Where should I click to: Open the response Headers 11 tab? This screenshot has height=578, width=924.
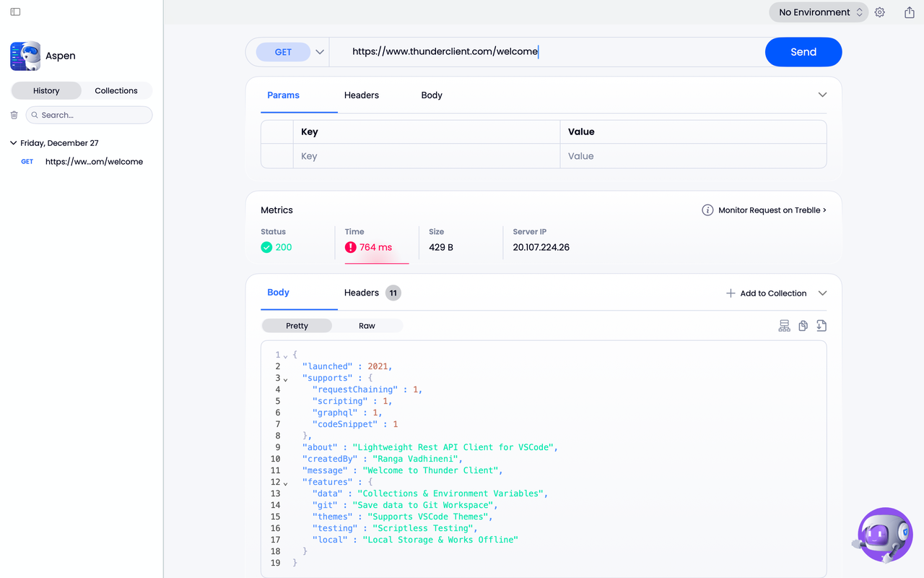372,293
